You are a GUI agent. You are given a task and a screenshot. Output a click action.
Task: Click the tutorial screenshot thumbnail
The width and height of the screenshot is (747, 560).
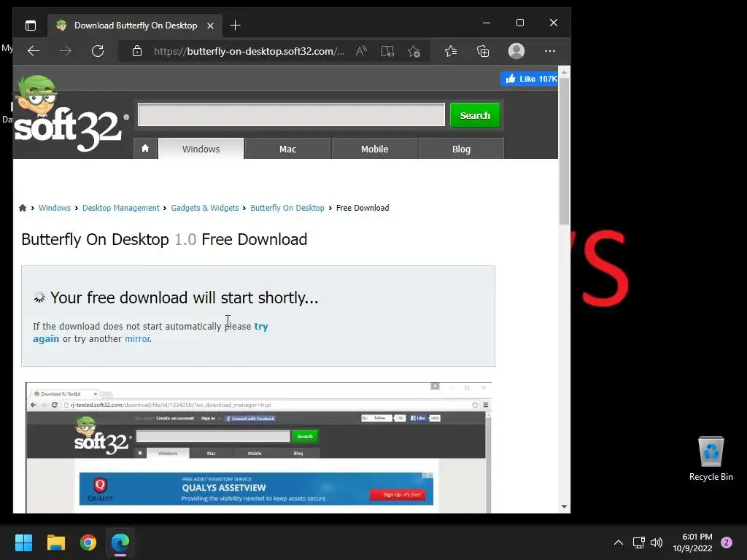259,447
